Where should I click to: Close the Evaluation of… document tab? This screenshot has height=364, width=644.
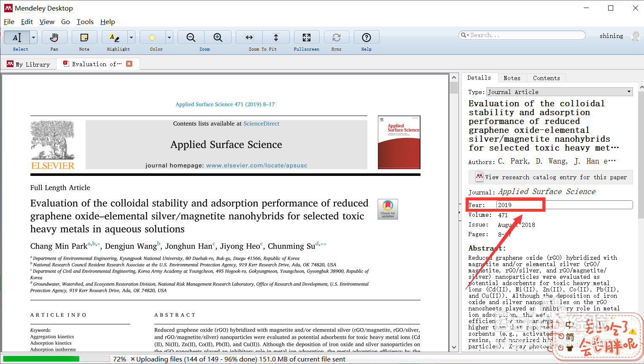[129, 64]
